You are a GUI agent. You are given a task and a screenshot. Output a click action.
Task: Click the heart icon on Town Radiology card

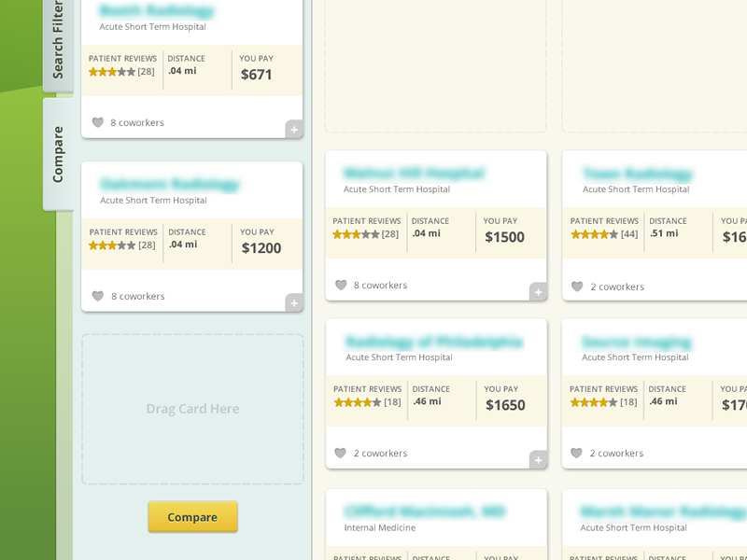pos(577,287)
